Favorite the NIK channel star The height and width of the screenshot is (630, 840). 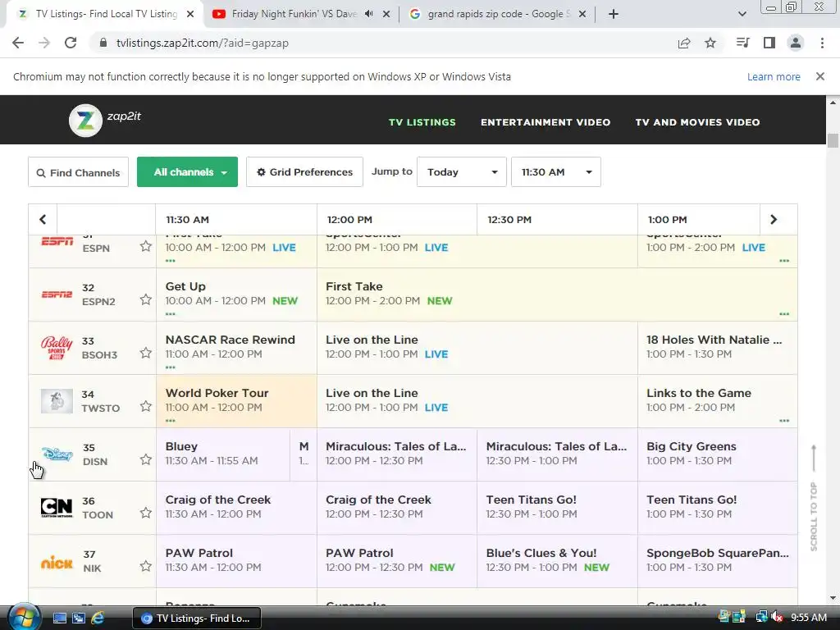point(146,566)
